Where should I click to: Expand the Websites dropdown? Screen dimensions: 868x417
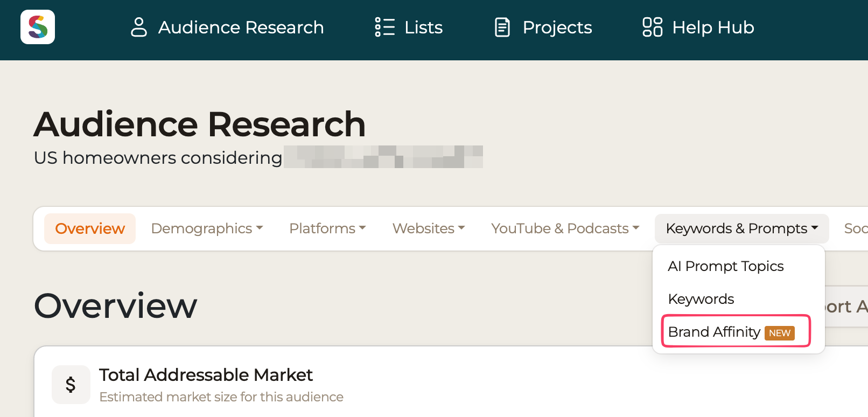tap(429, 228)
